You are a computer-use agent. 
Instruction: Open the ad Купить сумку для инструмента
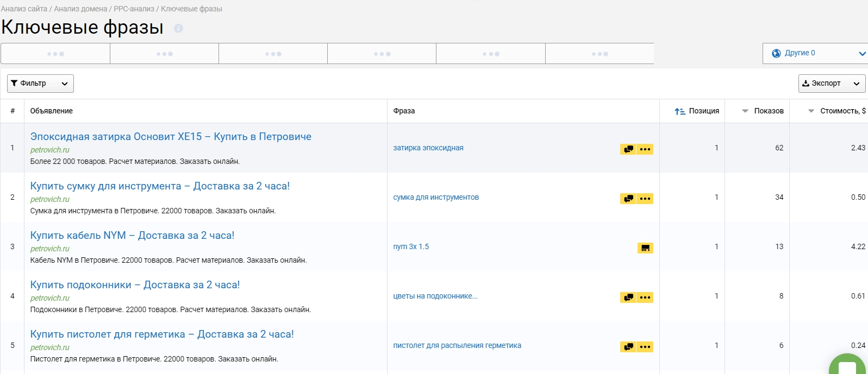pyautogui.click(x=160, y=186)
